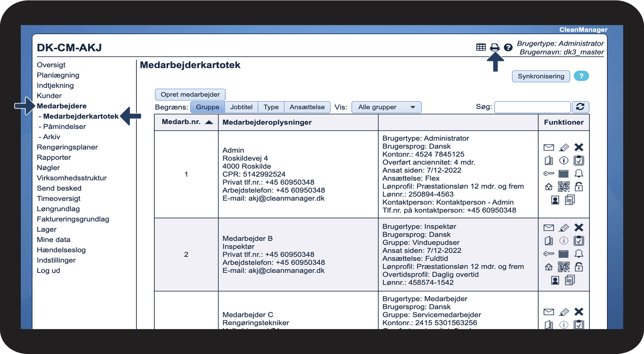This screenshot has width=644, height=354.
Task: Delete Medarbejder C with the X icon
Action: pos(579,312)
